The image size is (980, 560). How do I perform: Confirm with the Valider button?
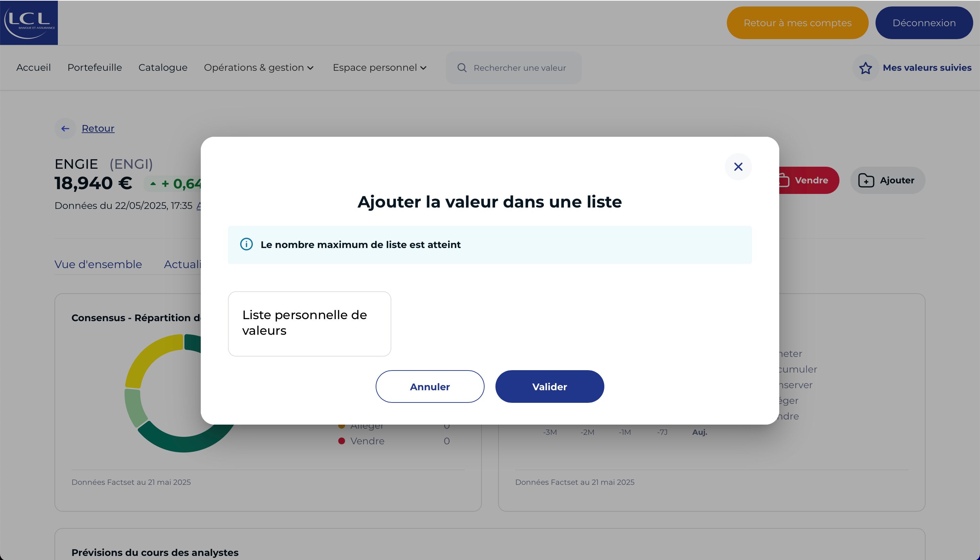[x=550, y=386]
